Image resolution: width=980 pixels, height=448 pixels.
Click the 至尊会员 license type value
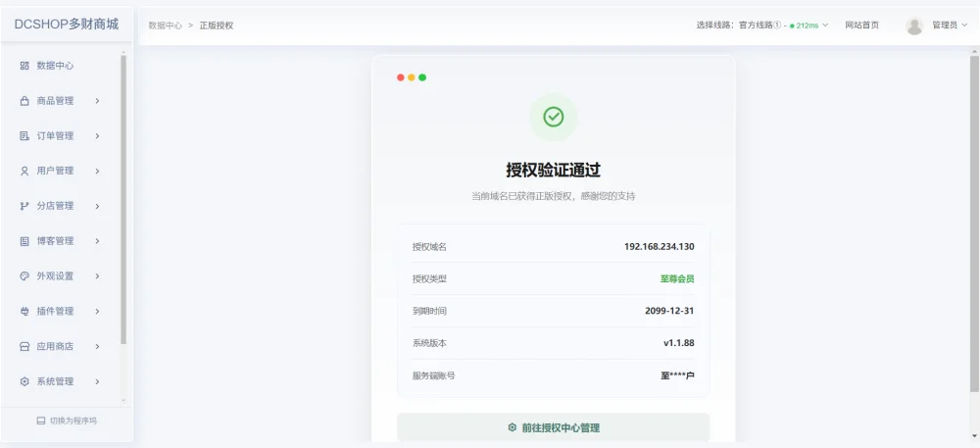[677, 279]
